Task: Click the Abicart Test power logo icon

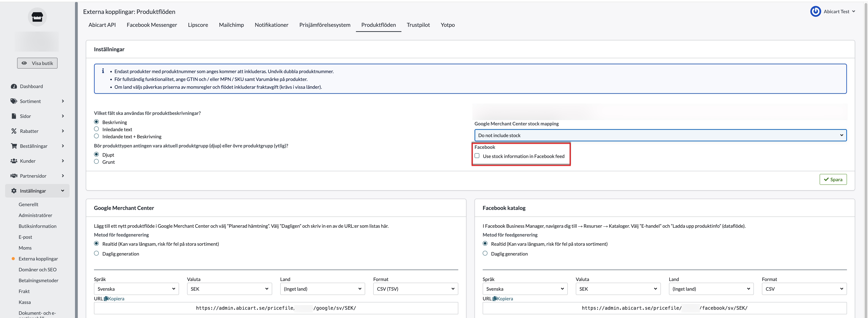Action: (x=815, y=11)
